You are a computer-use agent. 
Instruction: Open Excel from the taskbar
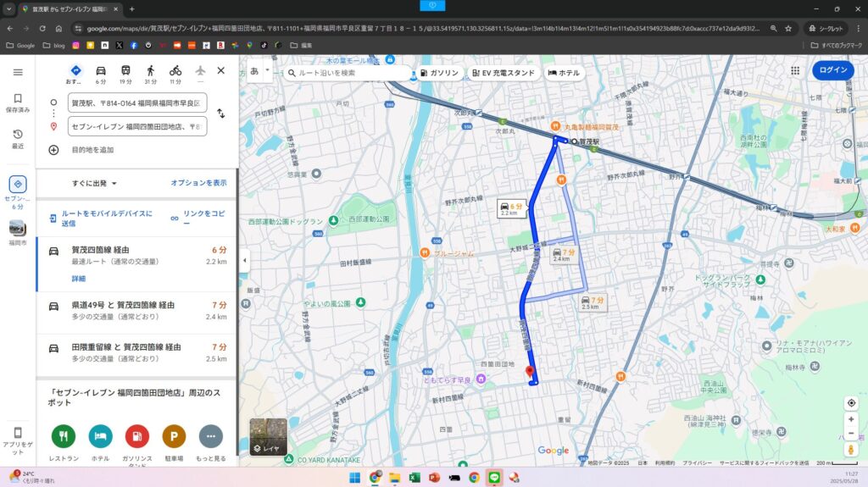pos(415,478)
